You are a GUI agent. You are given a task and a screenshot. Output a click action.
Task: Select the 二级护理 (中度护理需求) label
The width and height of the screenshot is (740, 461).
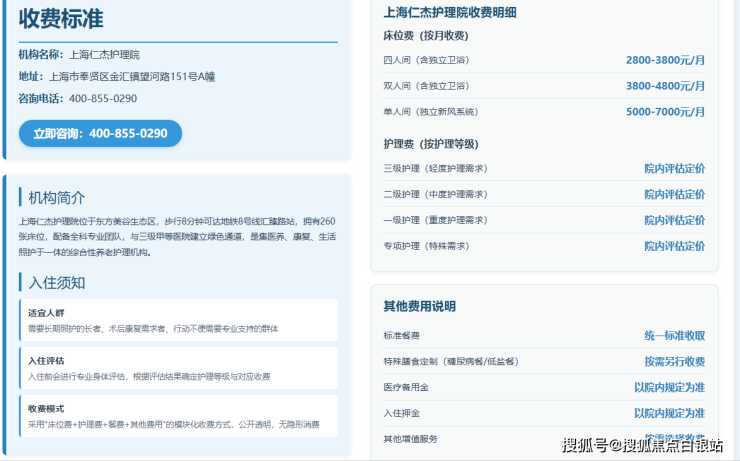pos(436,194)
